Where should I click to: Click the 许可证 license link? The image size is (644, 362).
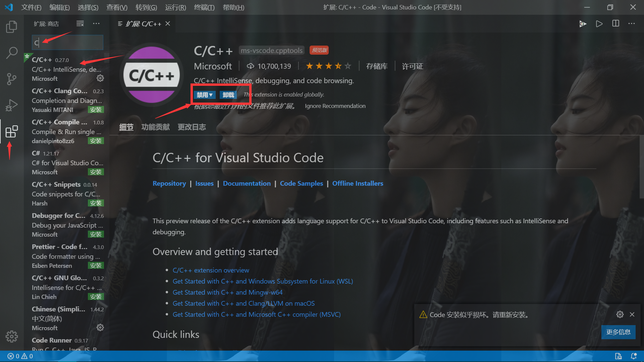click(x=413, y=66)
